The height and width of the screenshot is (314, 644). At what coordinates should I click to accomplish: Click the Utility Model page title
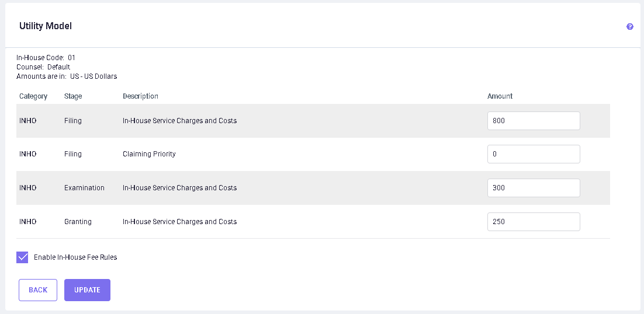coord(46,26)
